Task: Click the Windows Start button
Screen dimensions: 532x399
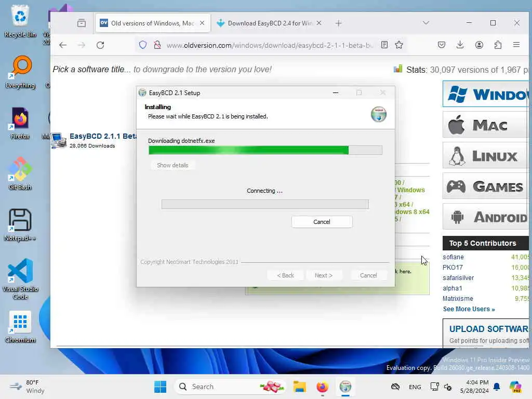Action: pyautogui.click(x=160, y=387)
